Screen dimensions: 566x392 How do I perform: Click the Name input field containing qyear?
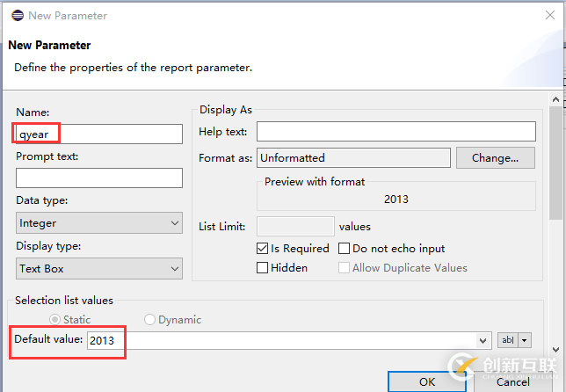[x=99, y=134]
